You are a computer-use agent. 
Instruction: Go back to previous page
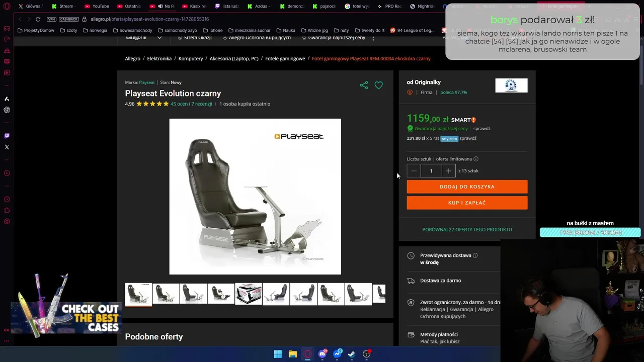20,19
